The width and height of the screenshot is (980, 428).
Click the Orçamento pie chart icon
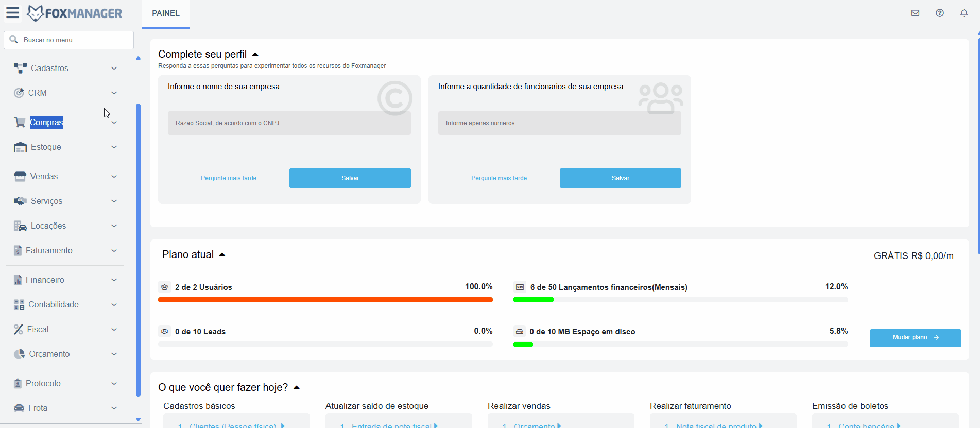coord(20,354)
